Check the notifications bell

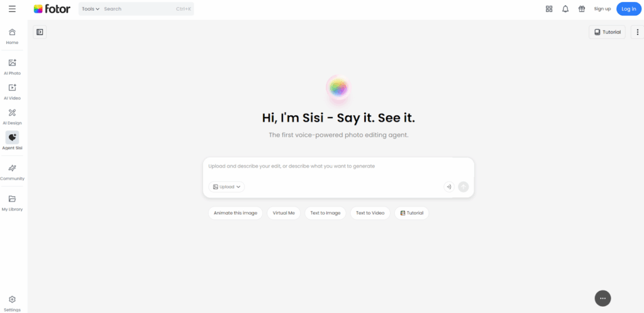tap(565, 9)
